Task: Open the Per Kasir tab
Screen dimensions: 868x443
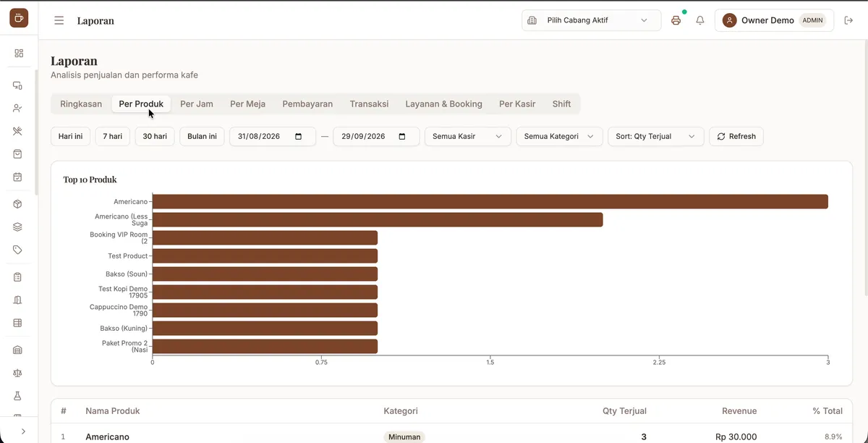Action: (x=517, y=104)
